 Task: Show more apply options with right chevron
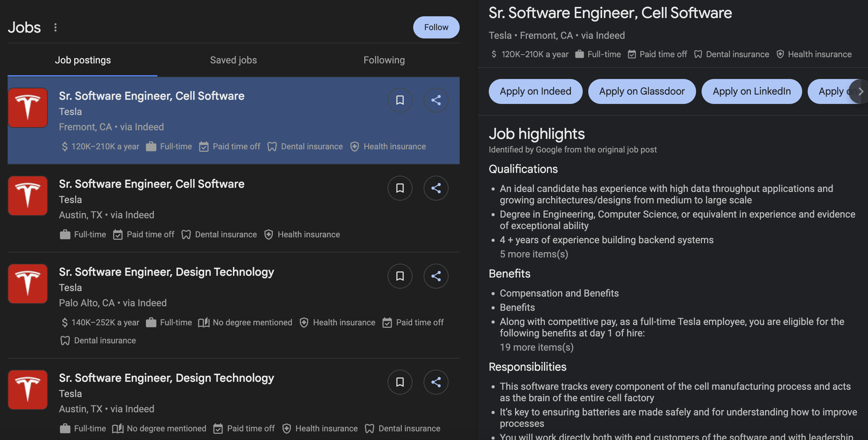pos(860,91)
